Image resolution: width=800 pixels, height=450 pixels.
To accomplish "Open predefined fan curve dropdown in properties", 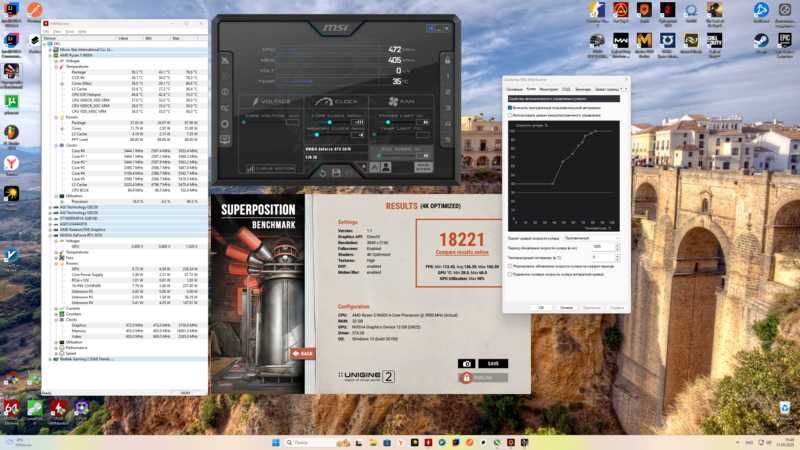I will (x=591, y=238).
